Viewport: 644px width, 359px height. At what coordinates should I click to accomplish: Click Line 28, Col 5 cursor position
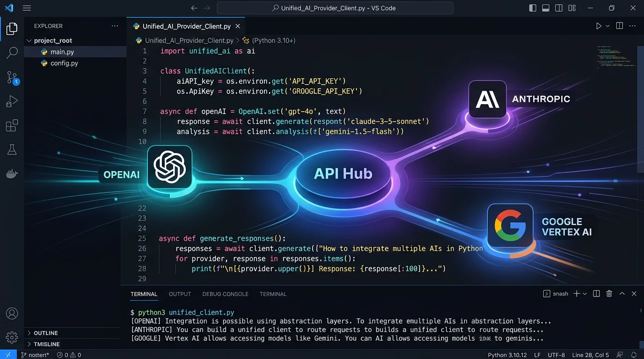point(590,355)
